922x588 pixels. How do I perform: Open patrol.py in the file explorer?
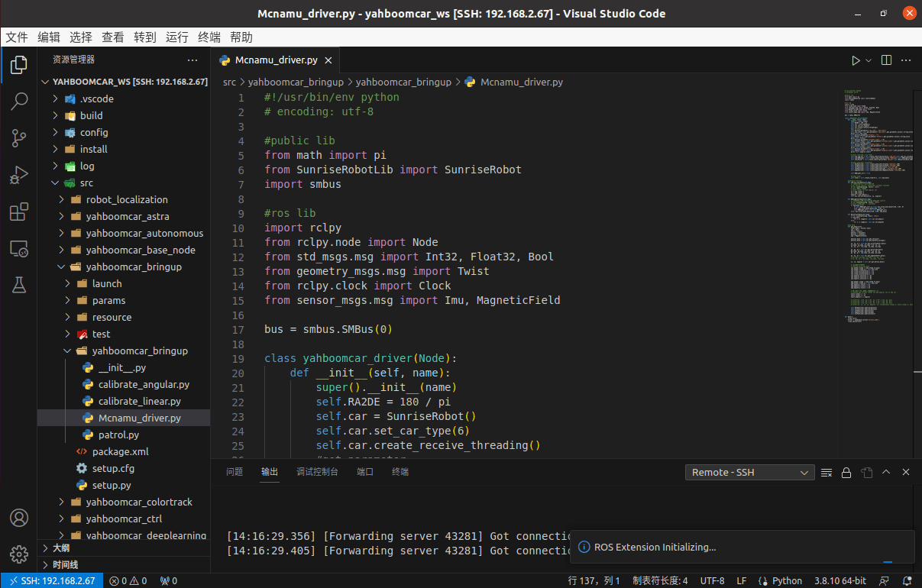[118, 435]
